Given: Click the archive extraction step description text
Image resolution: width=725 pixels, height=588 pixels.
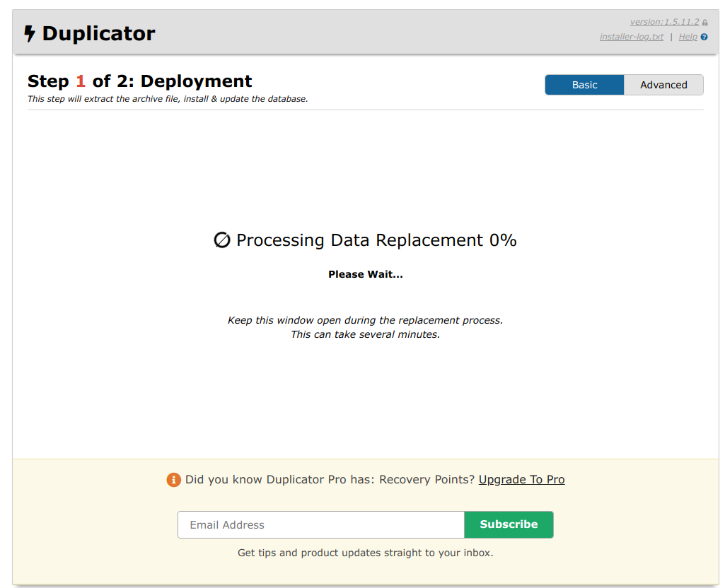Looking at the screenshot, I should point(168,99).
